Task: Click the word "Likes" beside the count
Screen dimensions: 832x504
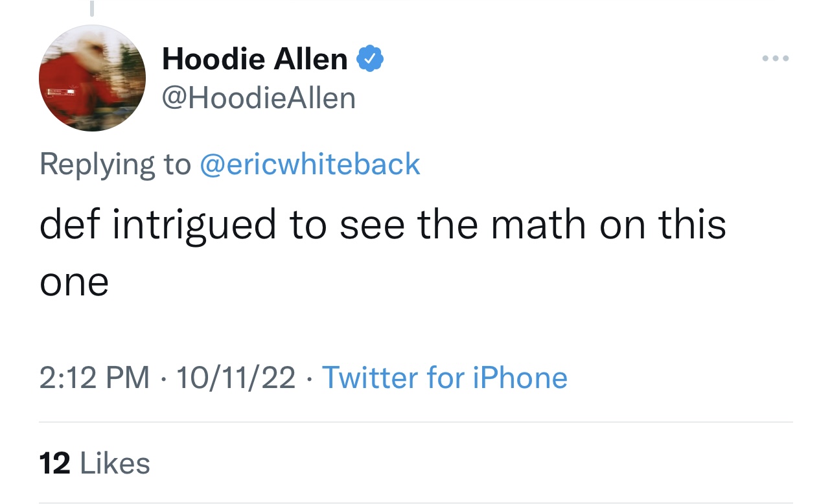Action: coord(114,464)
